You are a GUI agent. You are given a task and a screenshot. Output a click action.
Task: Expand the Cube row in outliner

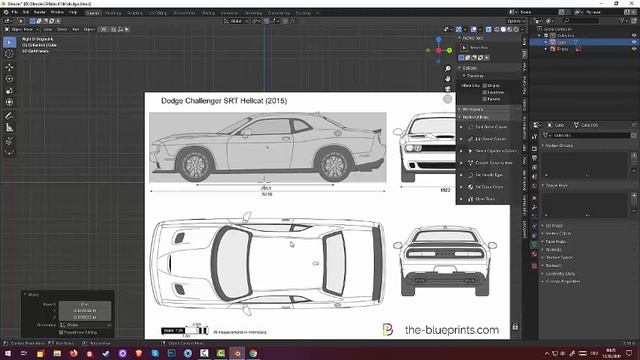pyautogui.click(x=546, y=42)
